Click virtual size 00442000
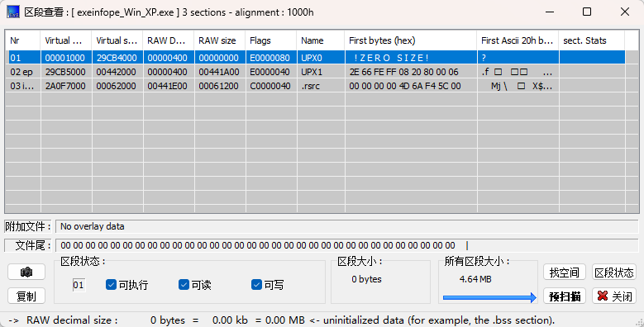The image size is (644, 327). pos(117,72)
